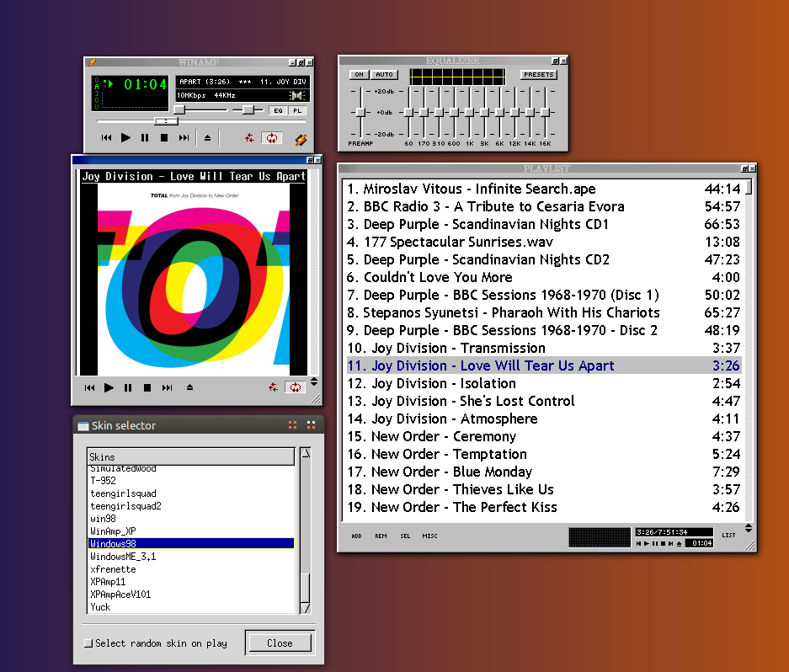Open the equalizer PRESETS menu
Image resolution: width=789 pixels, height=672 pixels.
tap(538, 75)
